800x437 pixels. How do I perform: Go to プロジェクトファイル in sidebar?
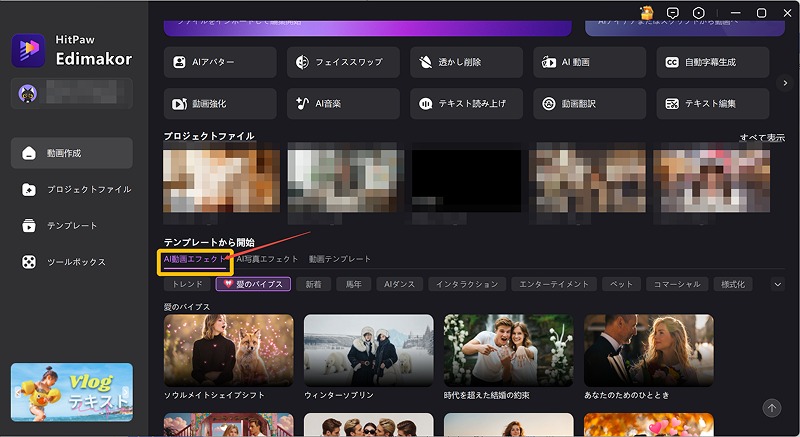[x=71, y=189]
